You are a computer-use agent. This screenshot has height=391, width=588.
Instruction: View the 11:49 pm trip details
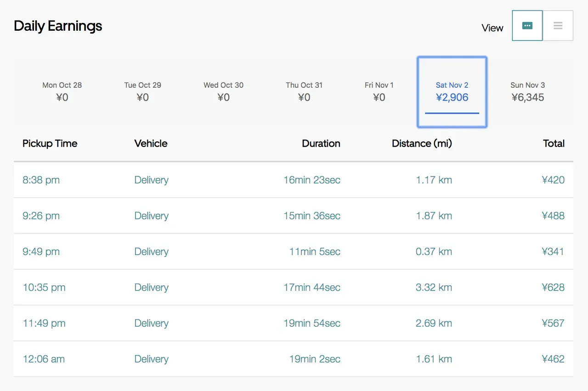pyautogui.click(x=44, y=323)
